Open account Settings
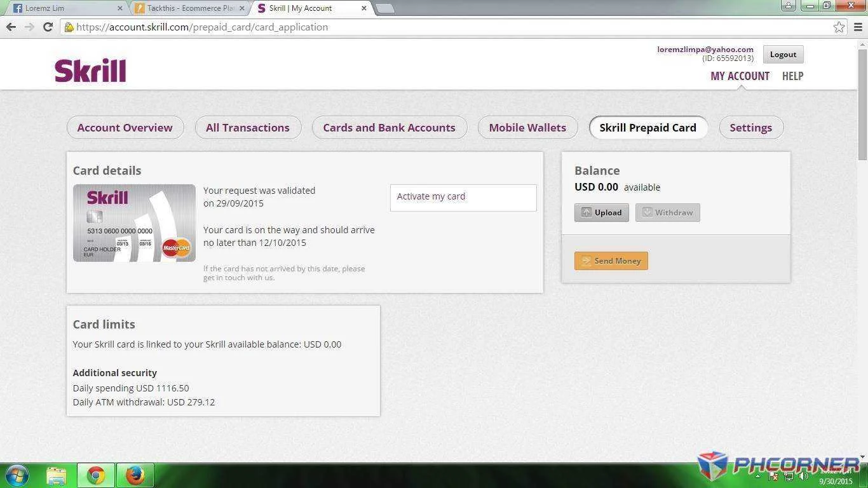 pyautogui.click(x=751, y=128)
